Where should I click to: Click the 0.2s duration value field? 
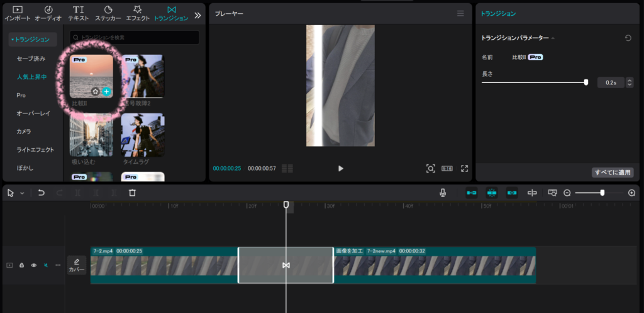[x=610, y=83]
